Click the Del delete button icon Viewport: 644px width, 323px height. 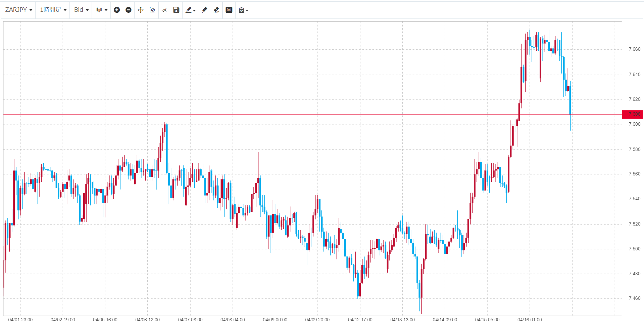[229, 10]
